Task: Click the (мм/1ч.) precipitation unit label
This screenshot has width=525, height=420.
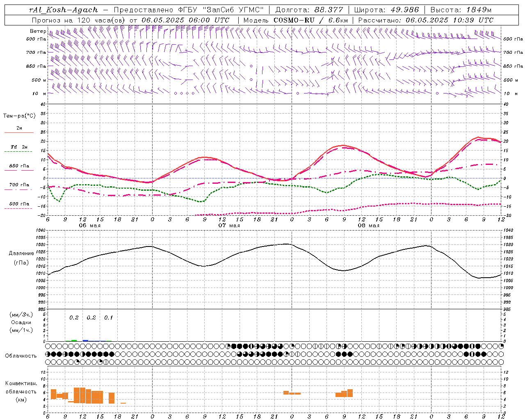Action: [x=21, y=330]
